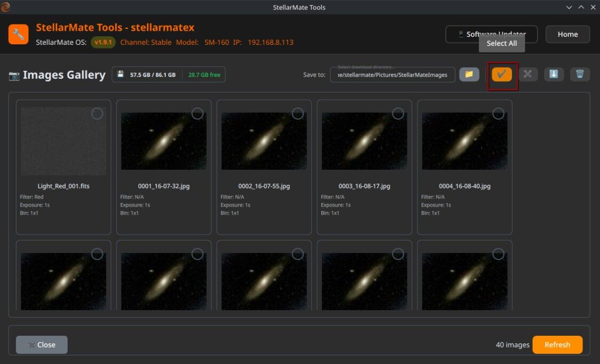The image size is (600, 364).
Task: Select 0004_16-08-40.jpg using its circle
Action: [x=498, y=114]
